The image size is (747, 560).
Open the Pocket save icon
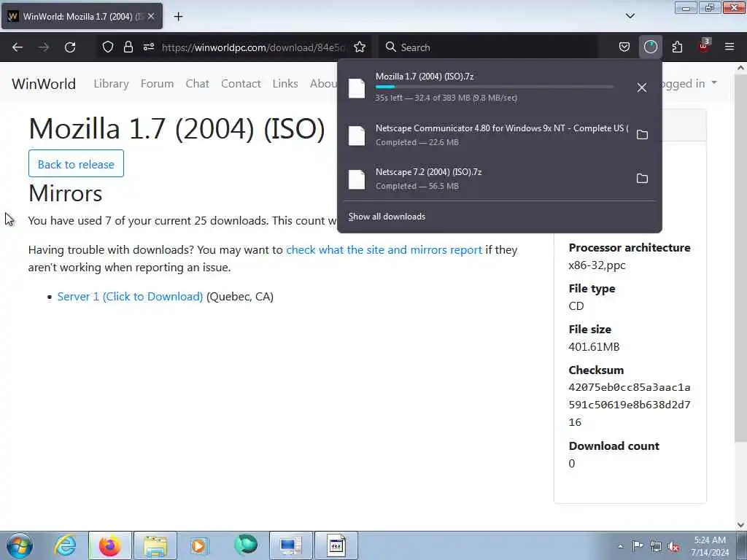(624, 47)
